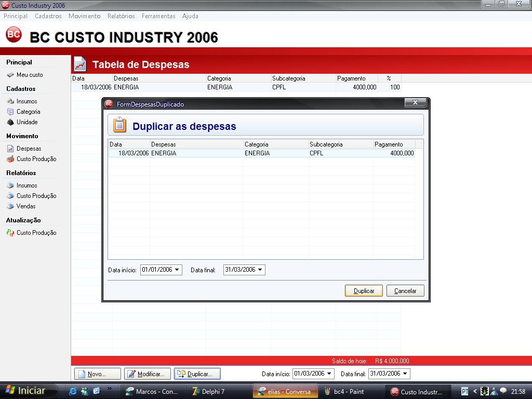
Task: Open the bottom bar Data final date picker
Action: pos(405,374)
